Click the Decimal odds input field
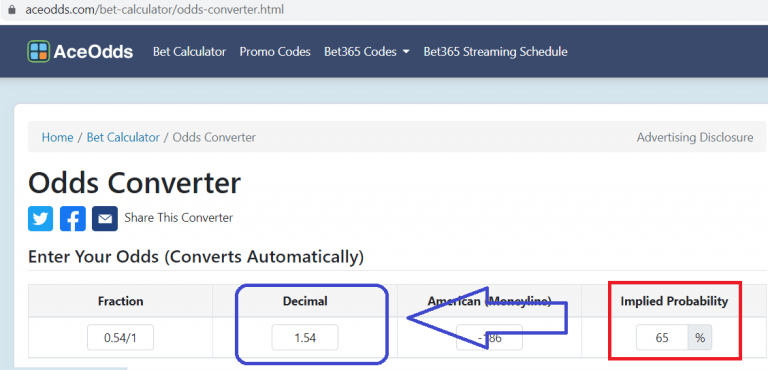The image size is (768, 370). (x=305, y=338)
